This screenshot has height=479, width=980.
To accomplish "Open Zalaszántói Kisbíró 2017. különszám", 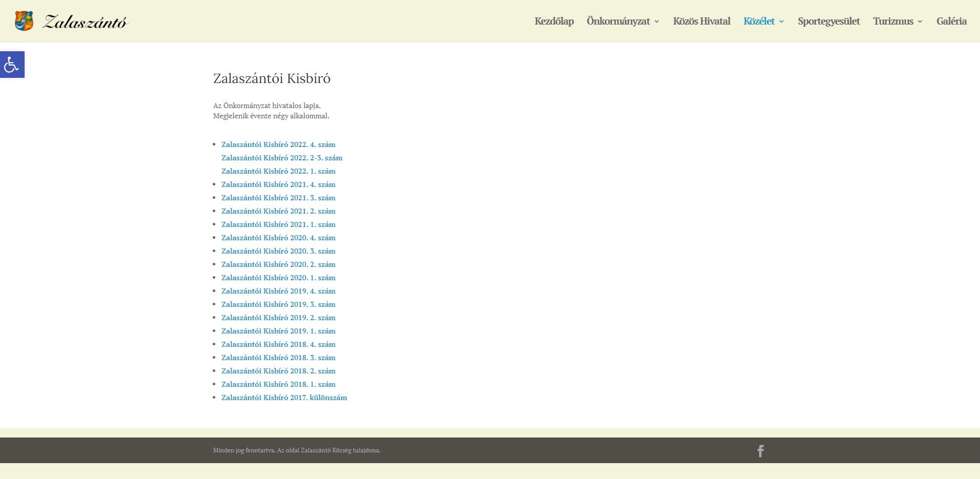I will pyautogui.click(x=284, y=398).
